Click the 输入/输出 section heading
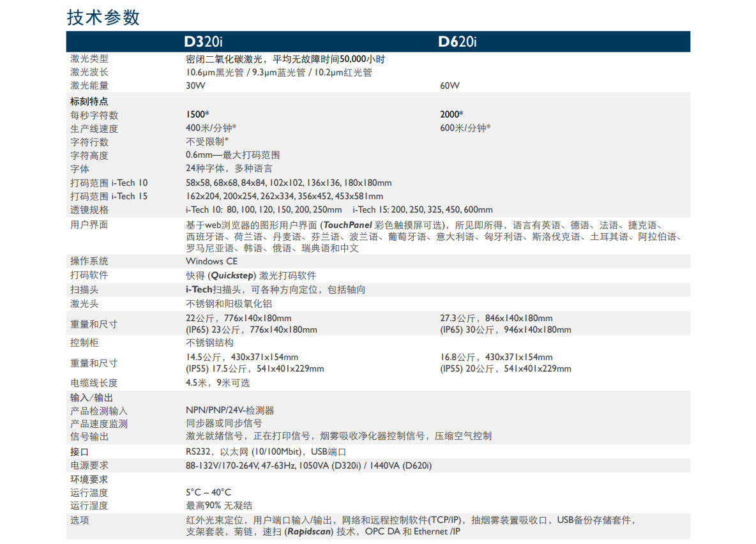The image size is (756, 544). (x=91, y=398)
